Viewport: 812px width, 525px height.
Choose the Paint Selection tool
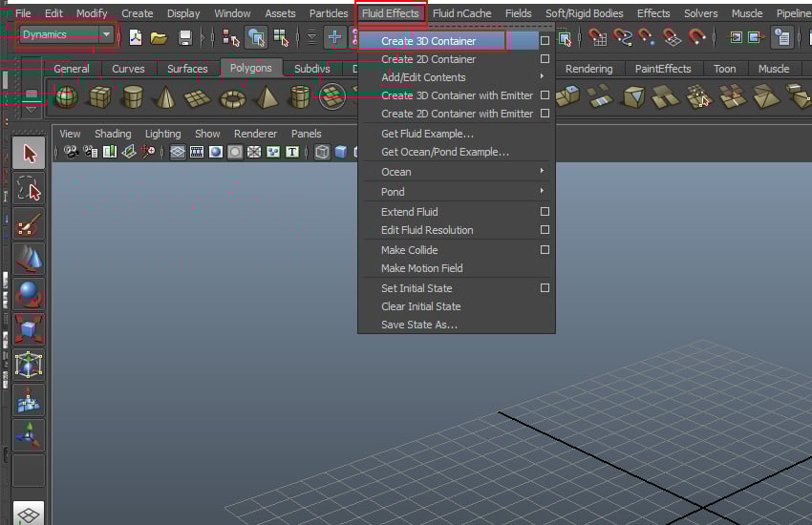(x=30, y=224)
